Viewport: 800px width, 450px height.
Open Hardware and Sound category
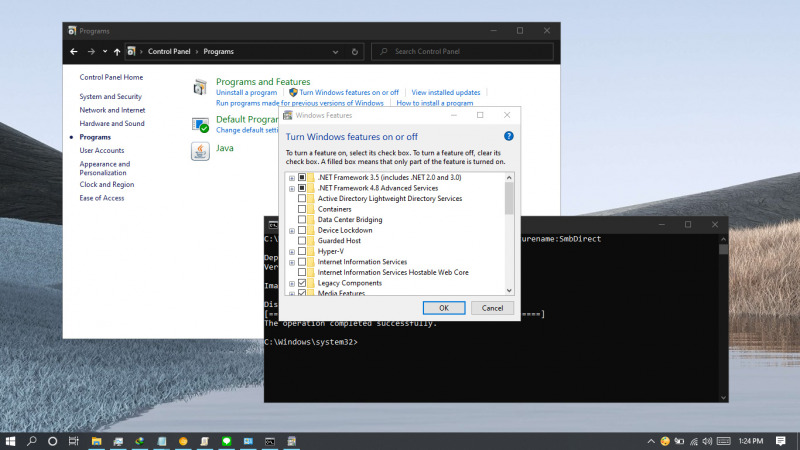112,123
